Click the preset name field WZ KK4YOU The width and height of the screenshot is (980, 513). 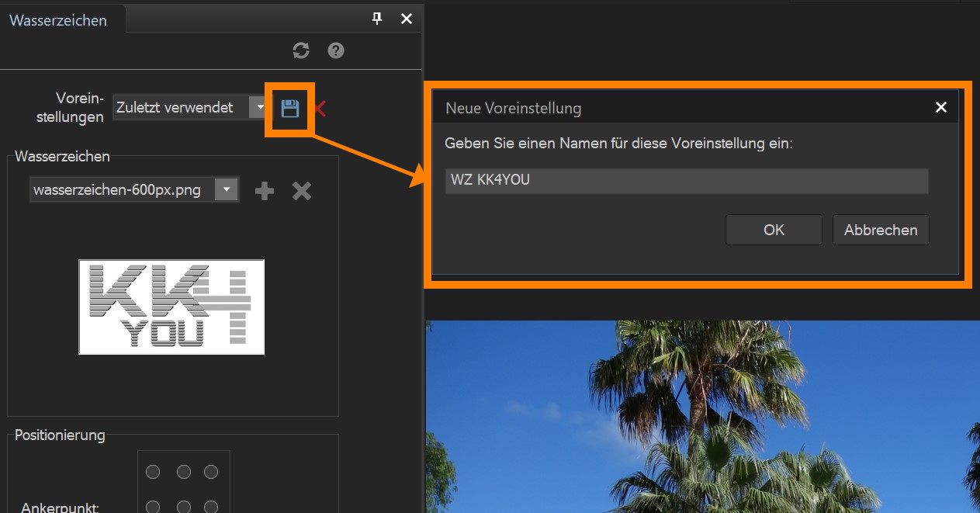pyautogui.click(x=687, y=181)
